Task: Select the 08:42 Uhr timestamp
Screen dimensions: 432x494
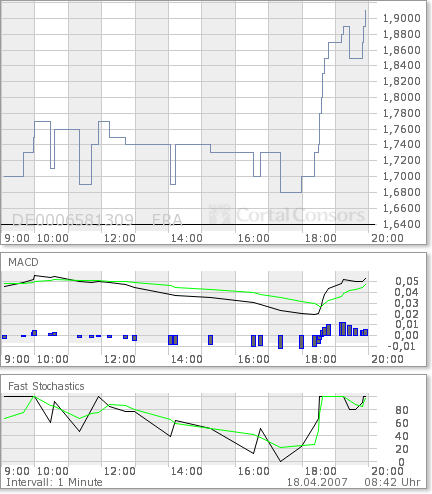Action: pyautogui.click(x=392, y=482)
